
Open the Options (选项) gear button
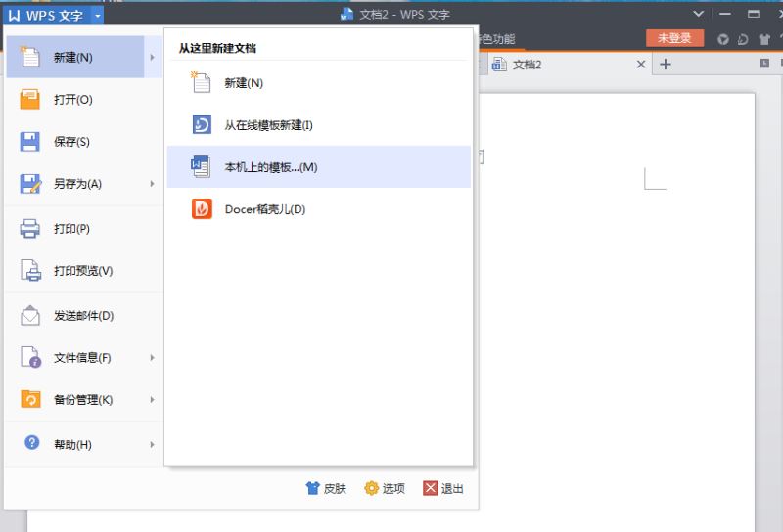pos(385,488)
